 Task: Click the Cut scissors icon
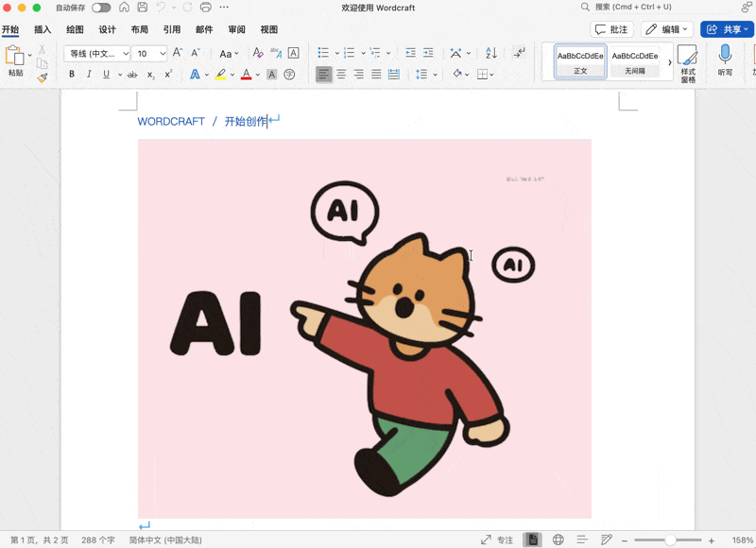tap(42, 50)
